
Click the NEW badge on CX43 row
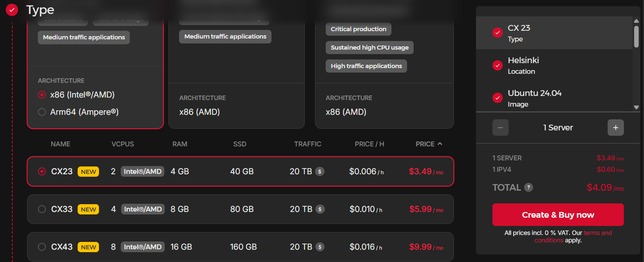coord(88,247)
